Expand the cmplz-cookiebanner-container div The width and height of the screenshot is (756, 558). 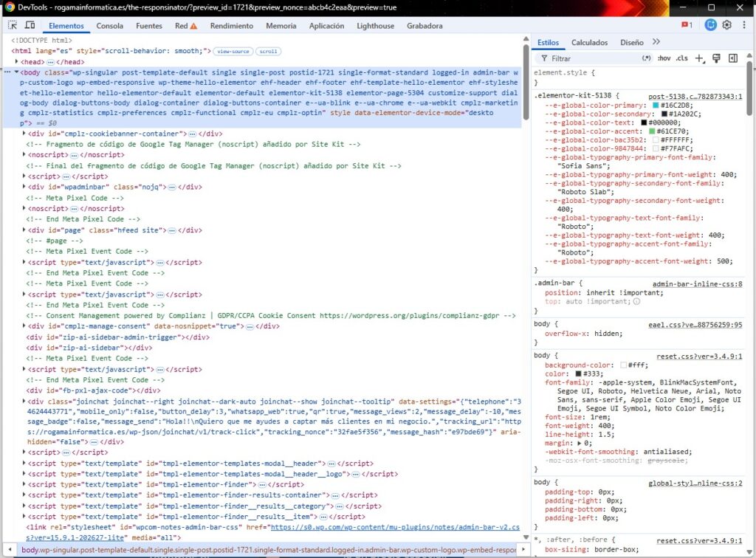tap(24, 134)
